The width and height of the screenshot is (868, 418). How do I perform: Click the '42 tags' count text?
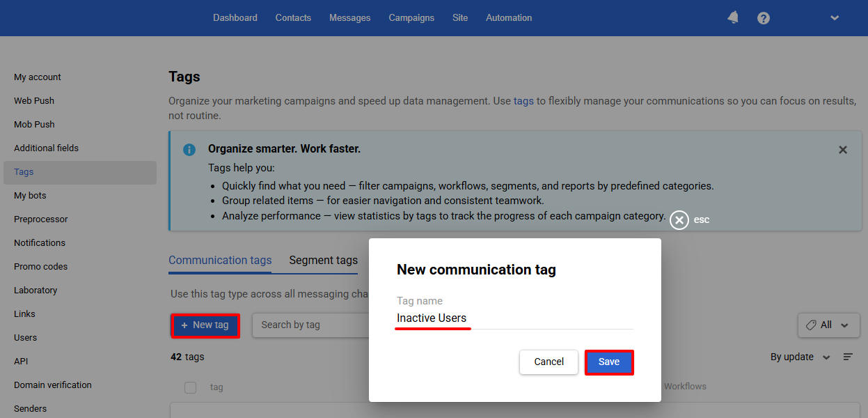(x=187, y=357)
